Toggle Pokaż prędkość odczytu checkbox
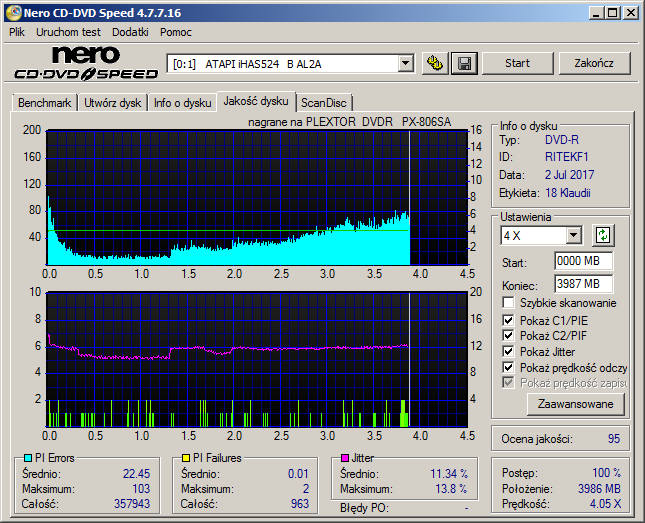 tap(508, 367)
